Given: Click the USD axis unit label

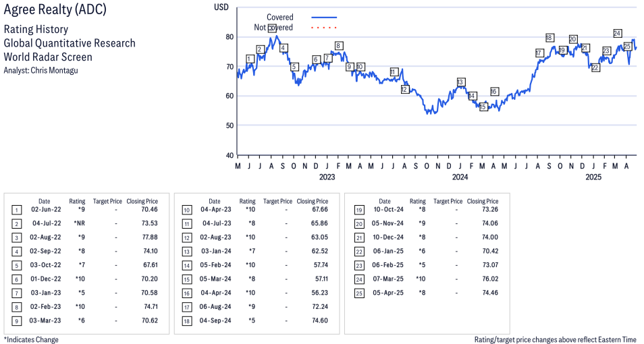Looking at the screenshot, I should (221, 7).
